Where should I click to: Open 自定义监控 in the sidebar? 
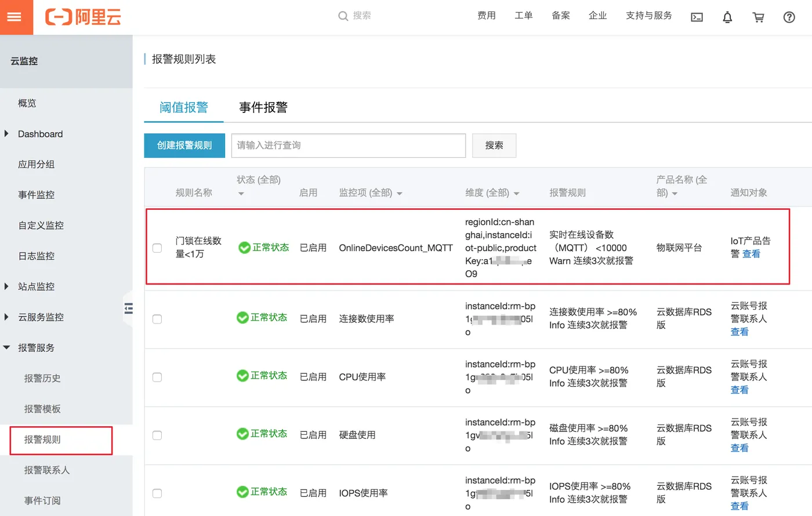41,226
